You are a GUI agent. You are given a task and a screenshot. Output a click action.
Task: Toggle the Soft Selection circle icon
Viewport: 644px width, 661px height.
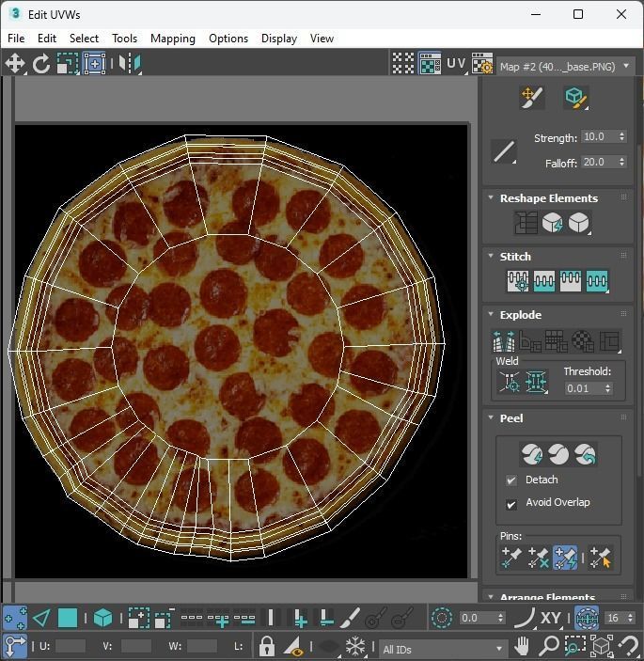(442, 618)
